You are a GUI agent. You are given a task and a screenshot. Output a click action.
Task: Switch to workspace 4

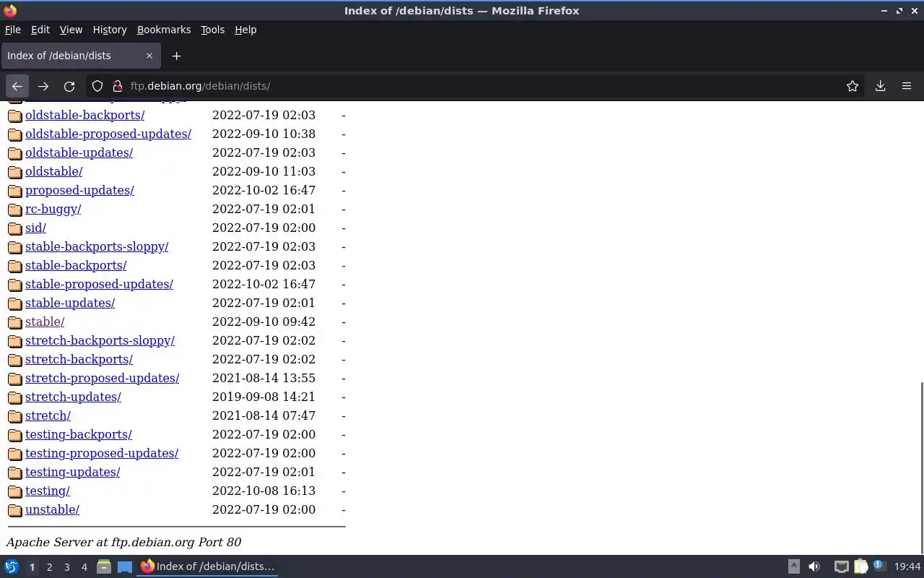(84, 567)
